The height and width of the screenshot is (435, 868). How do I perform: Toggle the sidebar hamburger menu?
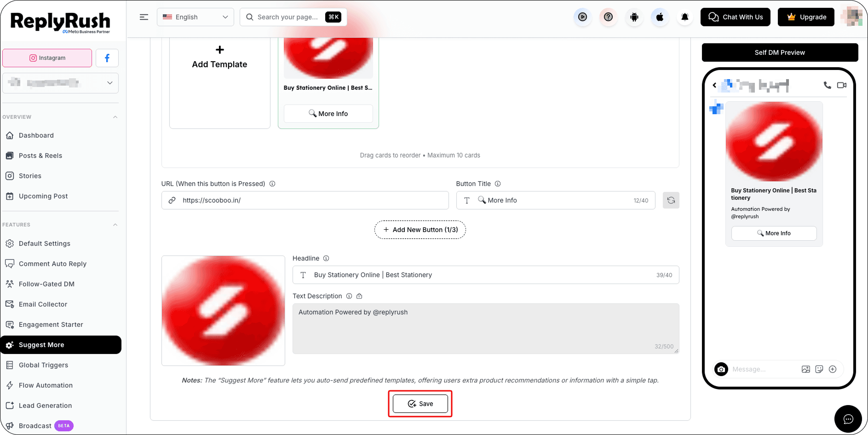pyautogui.click(x=144, y=17)
